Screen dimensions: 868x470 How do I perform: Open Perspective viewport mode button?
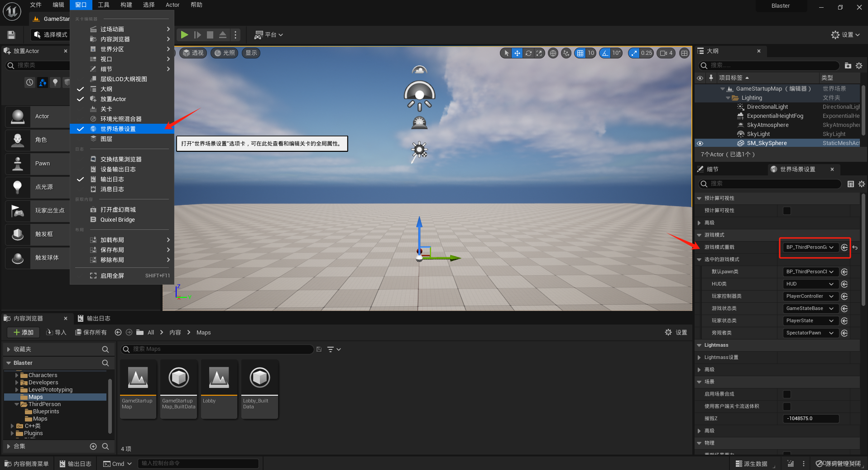point(193,53)
